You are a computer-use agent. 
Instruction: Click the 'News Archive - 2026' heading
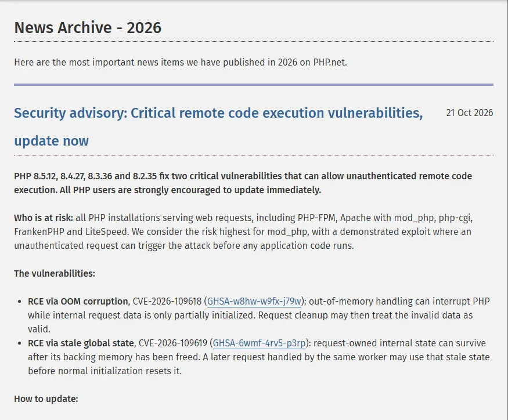(88, 27)
